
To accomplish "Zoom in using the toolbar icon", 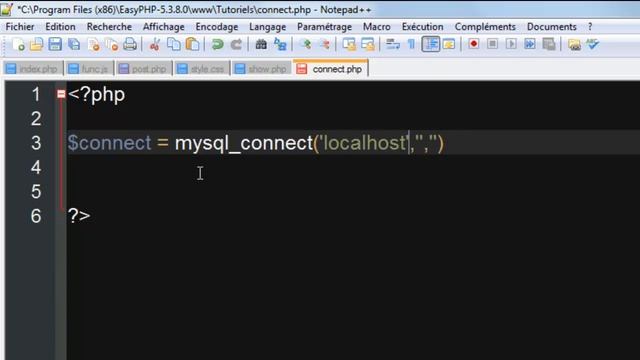I will 305,44.
